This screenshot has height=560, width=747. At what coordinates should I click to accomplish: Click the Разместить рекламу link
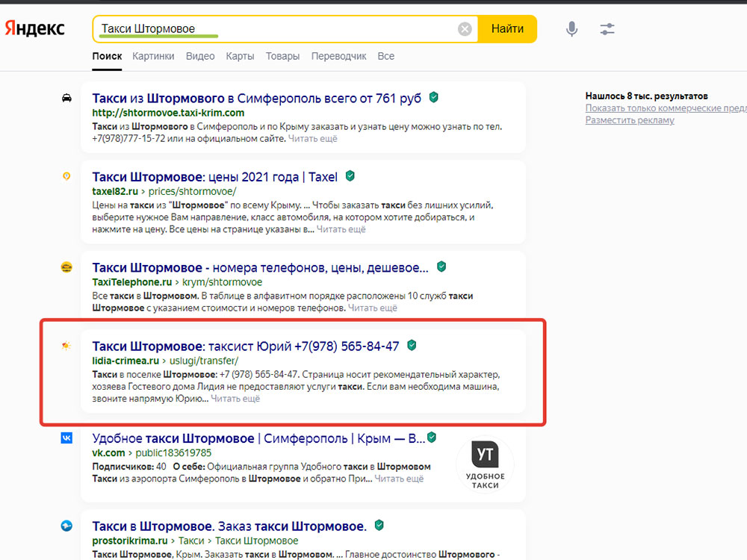point(630,120)
